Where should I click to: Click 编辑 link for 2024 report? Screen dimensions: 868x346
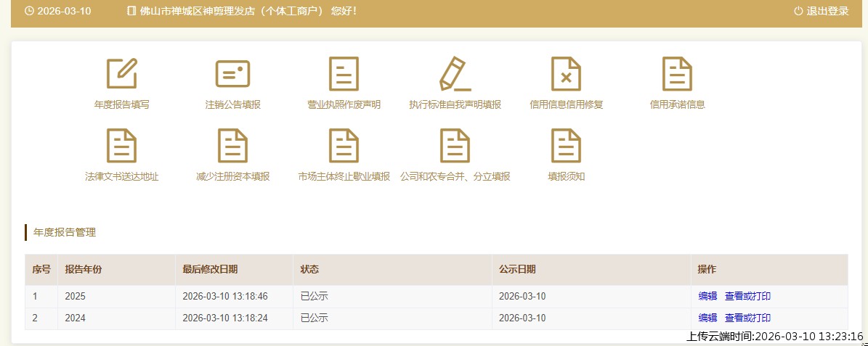pos(707,318)
